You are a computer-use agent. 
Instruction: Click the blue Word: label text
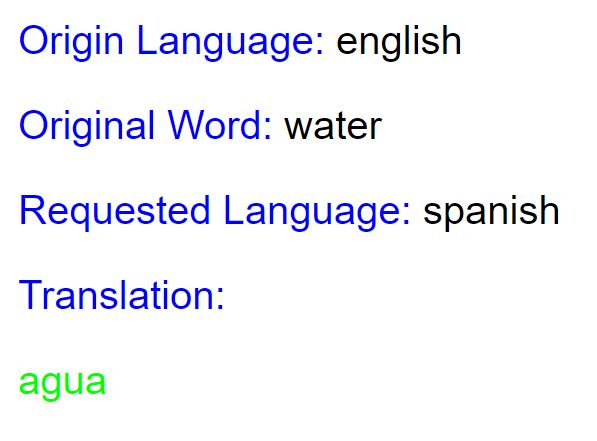[220, 125]
